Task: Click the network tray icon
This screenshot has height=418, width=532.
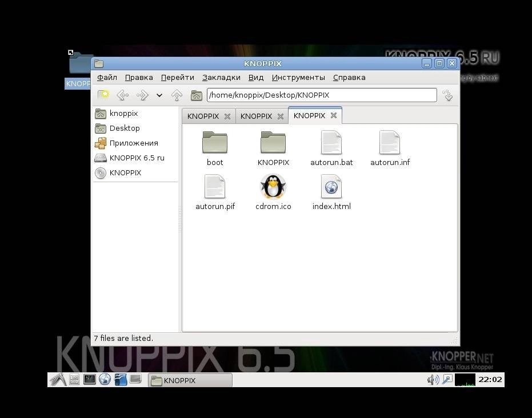Action: pos(447,379)
